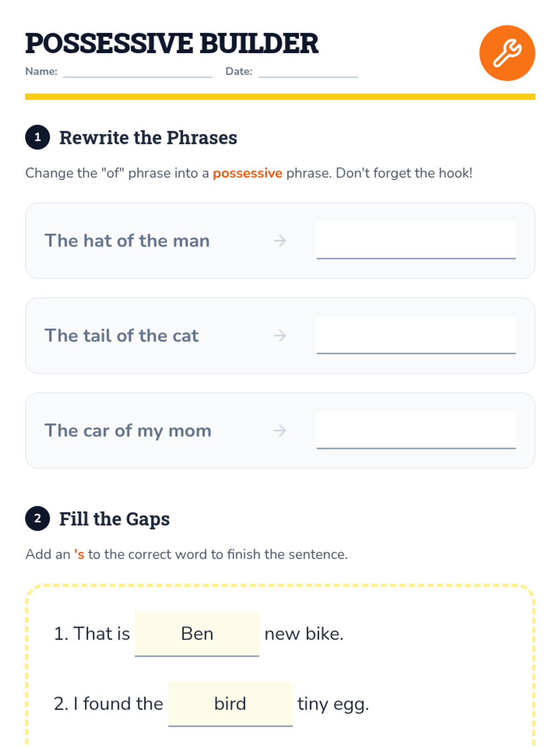Click the "Fill the Gaps" heading

(114, 519)
